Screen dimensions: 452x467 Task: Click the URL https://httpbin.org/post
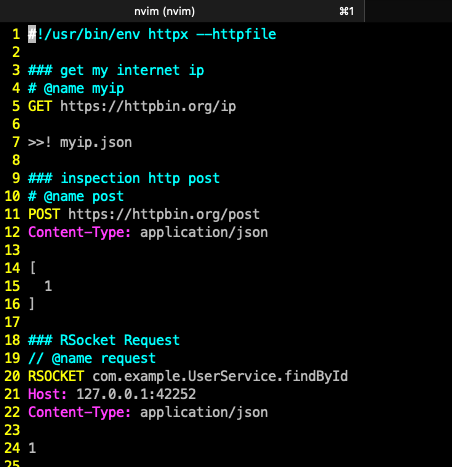point(164,214)
